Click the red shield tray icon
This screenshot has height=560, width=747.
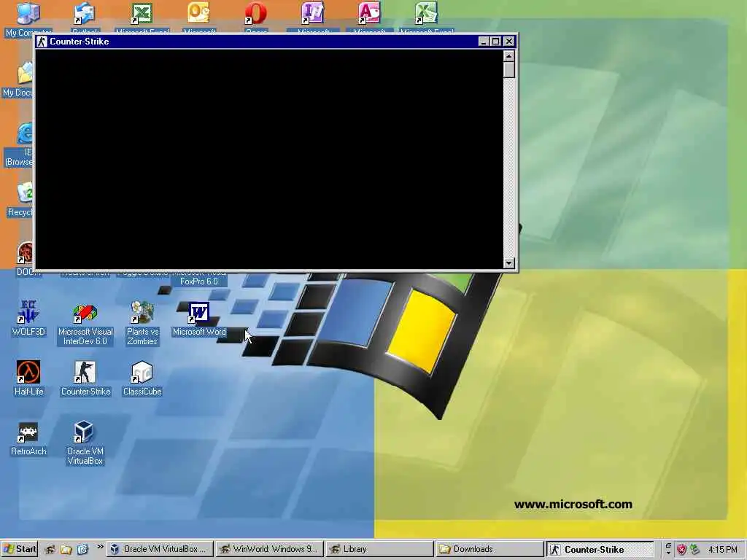[x=682, y=549]
